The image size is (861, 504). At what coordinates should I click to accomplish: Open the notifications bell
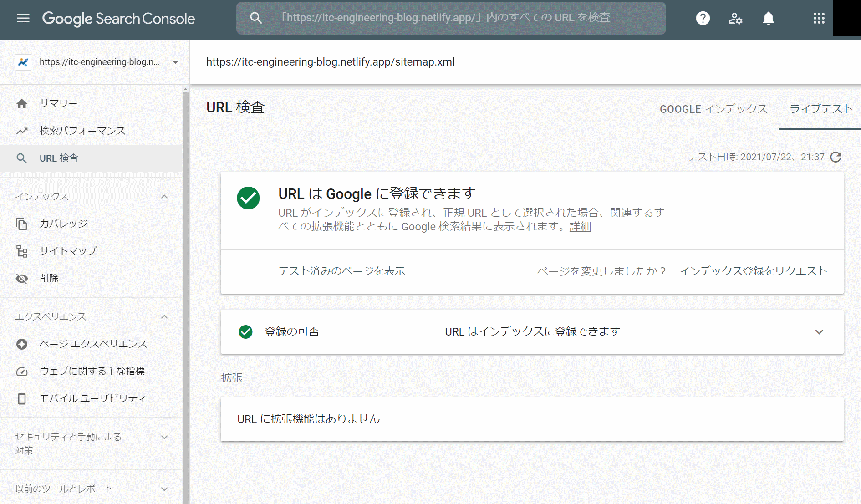pyautogui.click(x=769, y=18)
